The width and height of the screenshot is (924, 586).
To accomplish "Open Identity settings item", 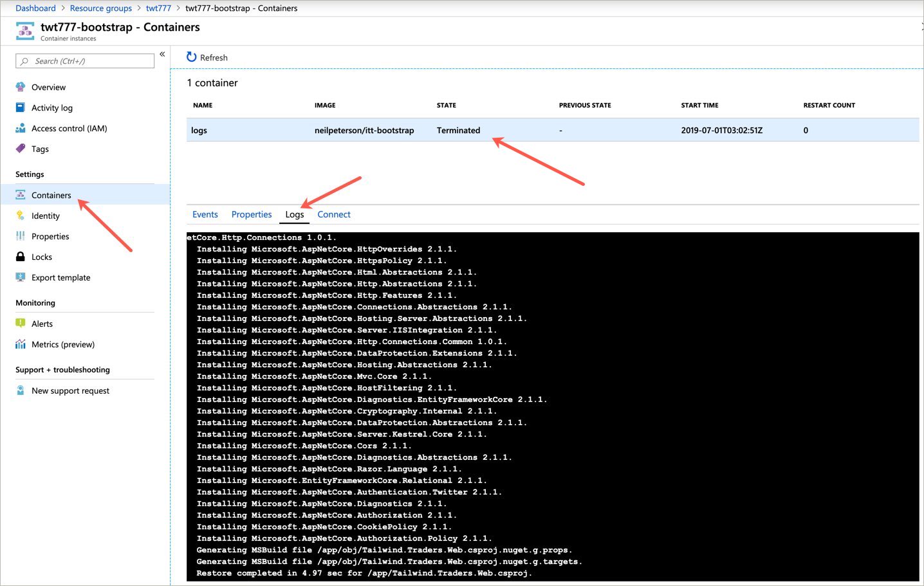I will 46,216.
